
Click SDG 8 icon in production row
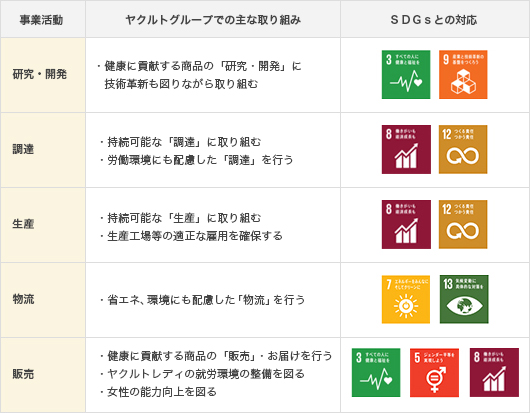coord(406,224)
